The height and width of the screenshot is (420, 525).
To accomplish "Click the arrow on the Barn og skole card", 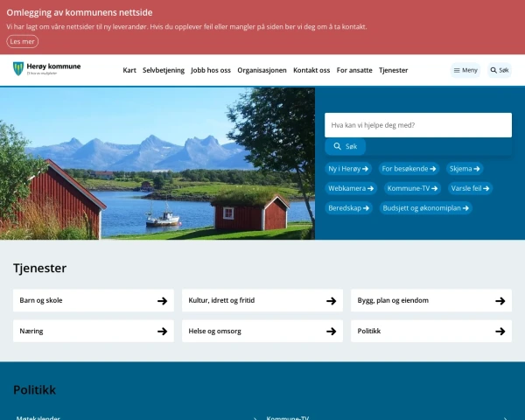I will (163, 301).
